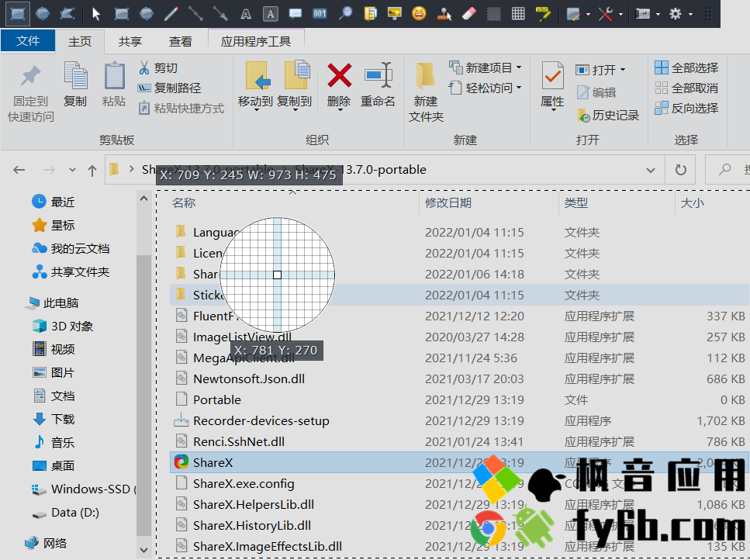Activate the Magnify tool in ShareX toolbar

(345, 14)
